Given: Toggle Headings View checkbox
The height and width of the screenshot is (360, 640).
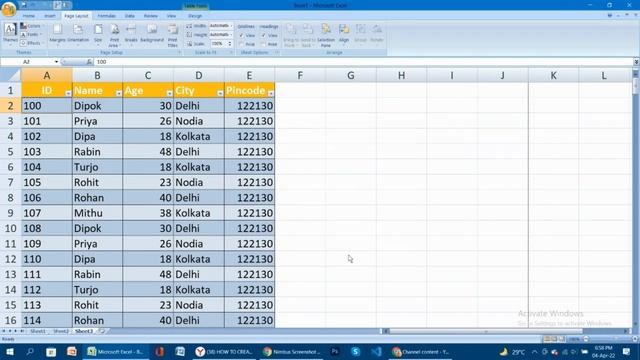Looking at the screenshot, I should coord(264,36).
